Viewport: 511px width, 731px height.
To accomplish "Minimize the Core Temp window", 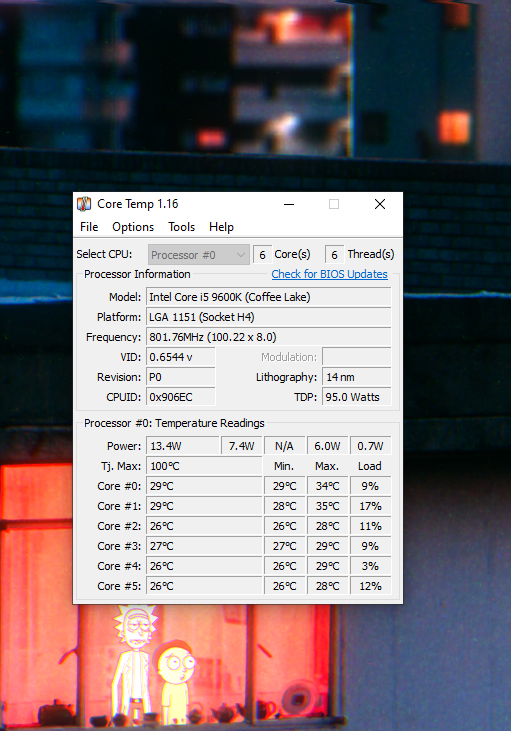I will [x=289, y=204].
